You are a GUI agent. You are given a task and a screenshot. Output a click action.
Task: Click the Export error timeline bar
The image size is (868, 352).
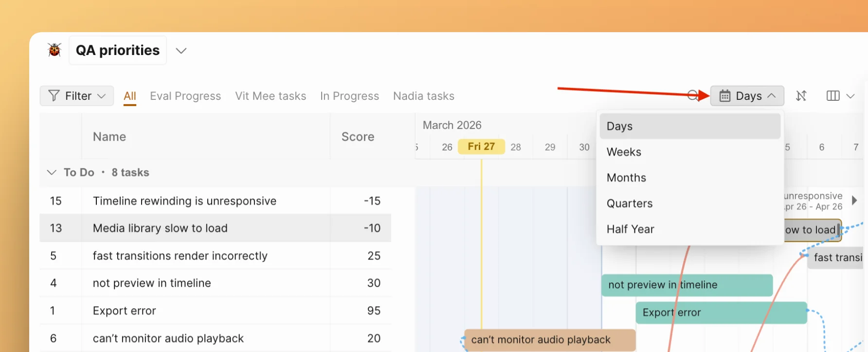click(721, 313)
